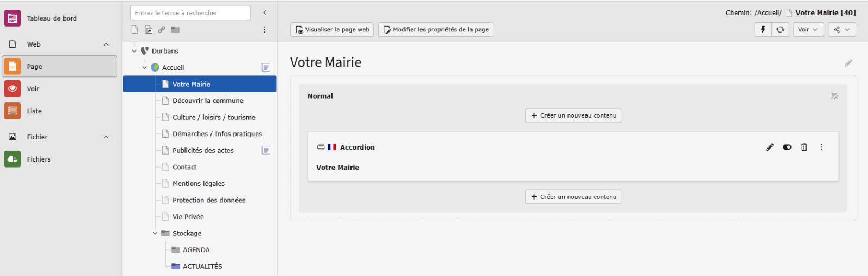868x276 pixels.
Task: Delete the Accordion element via trash icon
Action: pyautogui.click(x=804, y=147)
